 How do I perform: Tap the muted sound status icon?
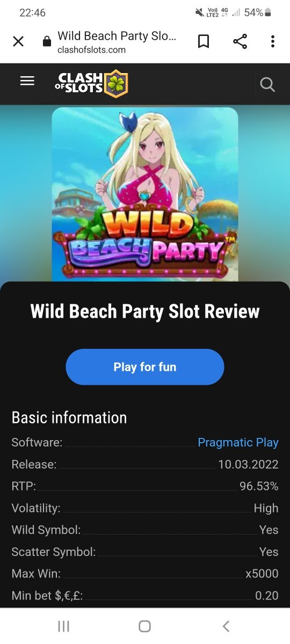(199, 12)
